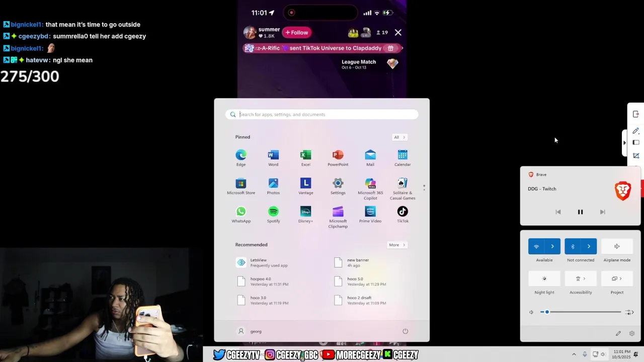Open georg user account menu
The image size is (644, 362).
pyautogui.click(x=250, y=331)
